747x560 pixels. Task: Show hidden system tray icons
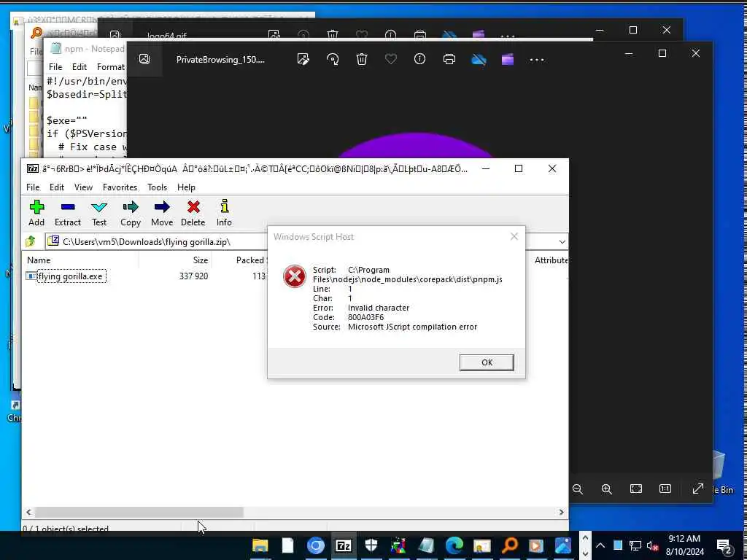[600, 545]
